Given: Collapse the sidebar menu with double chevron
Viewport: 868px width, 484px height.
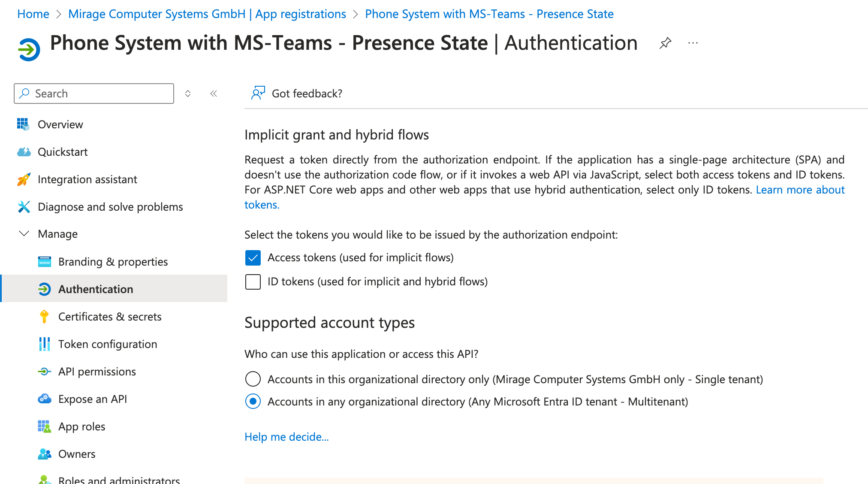Looking at the screenshot, I should pos(214,94).
